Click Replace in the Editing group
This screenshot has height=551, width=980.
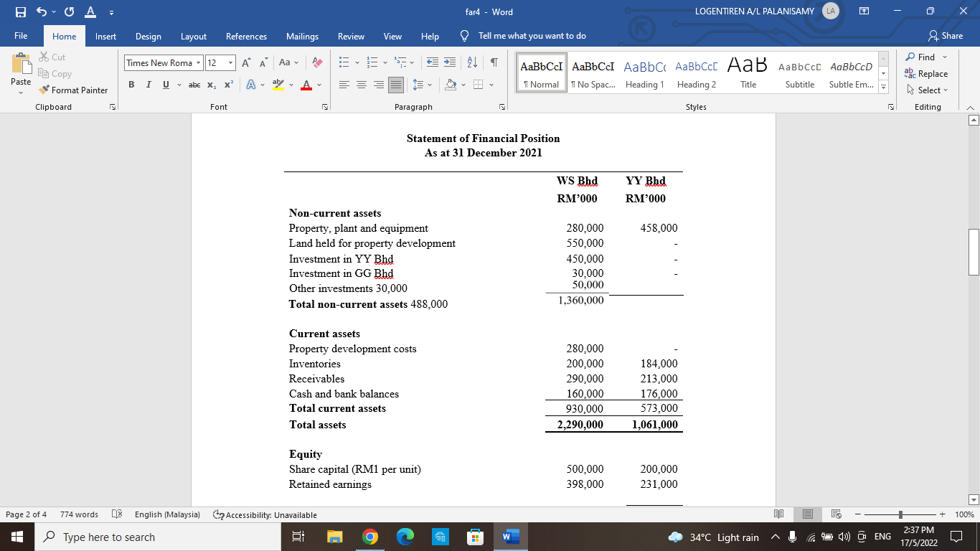(x=926, y=73)
